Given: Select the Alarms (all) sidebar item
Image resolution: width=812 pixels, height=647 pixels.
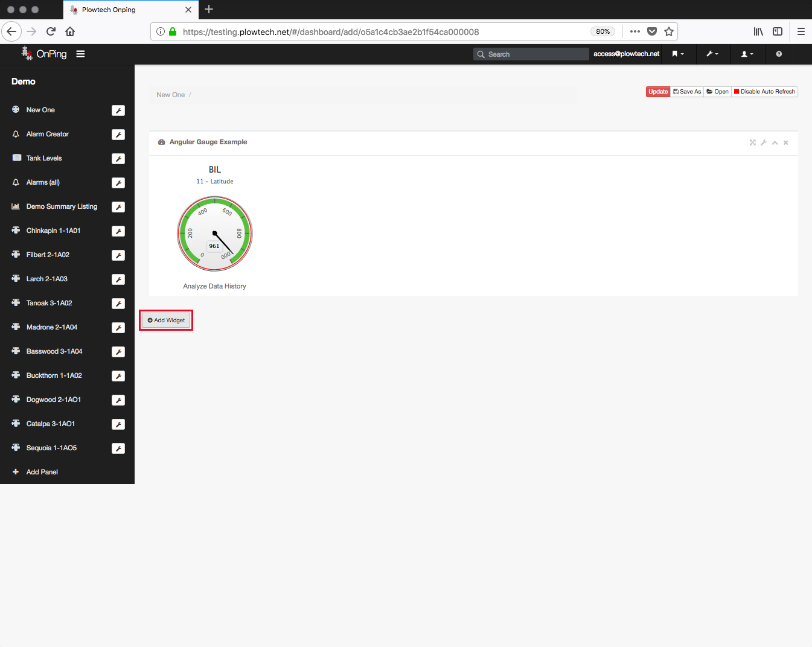Looking at the screenshot, I should (43, 182).
